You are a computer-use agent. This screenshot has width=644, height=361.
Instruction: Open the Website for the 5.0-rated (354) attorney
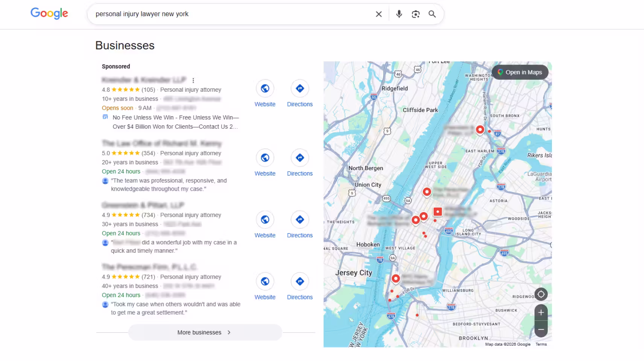tap(265, 163)
